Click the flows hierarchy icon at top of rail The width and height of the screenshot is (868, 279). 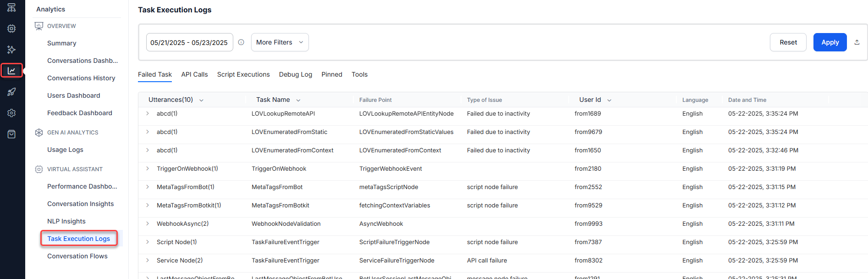11,8
